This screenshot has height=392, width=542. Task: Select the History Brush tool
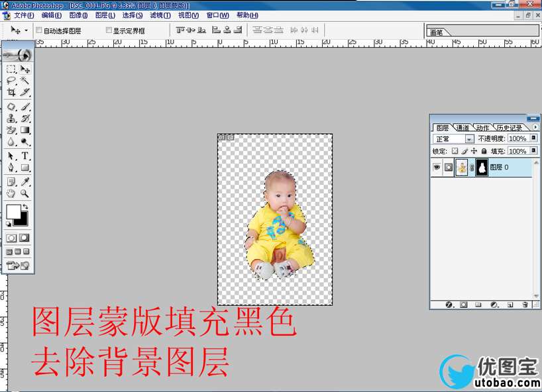[x=25, y=119]
